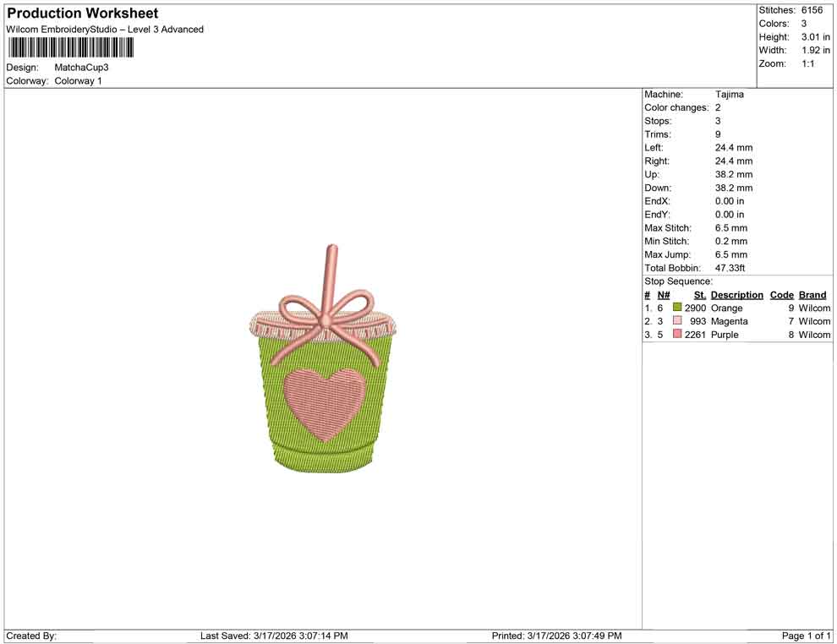Screen dimensions: 837x644
Task: Select the N# column header
Action: [x=664, y=295]
